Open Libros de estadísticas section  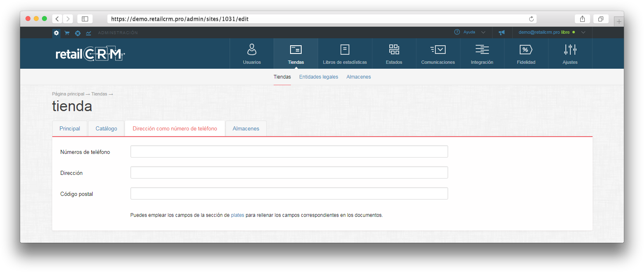(345, 53)
